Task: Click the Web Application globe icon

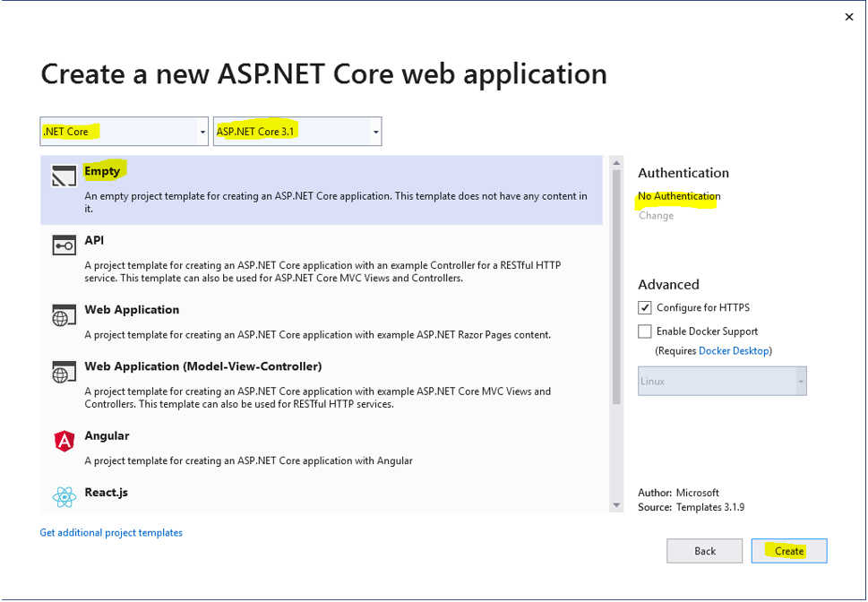Action: coord(64,314)
